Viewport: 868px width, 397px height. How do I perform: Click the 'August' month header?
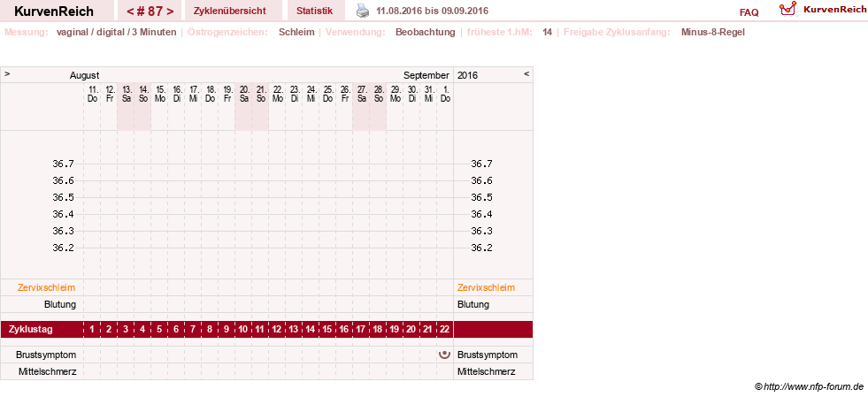85,75
